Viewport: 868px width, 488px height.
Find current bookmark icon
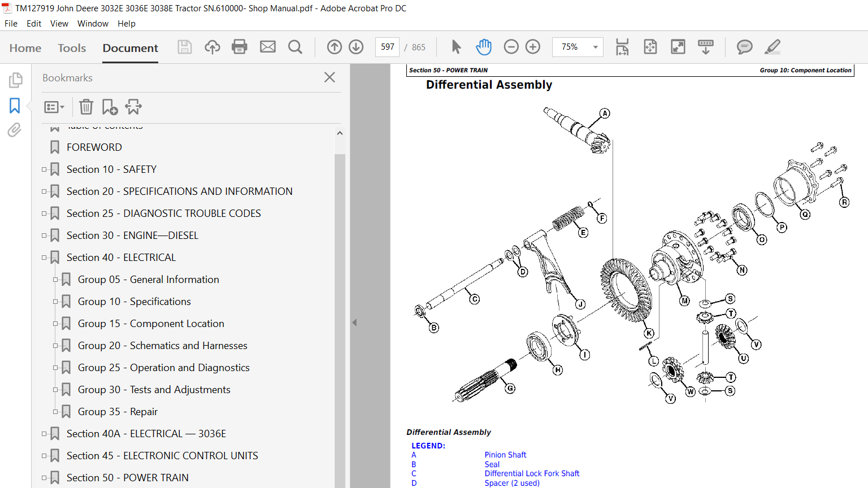click(x=133, y=107)
